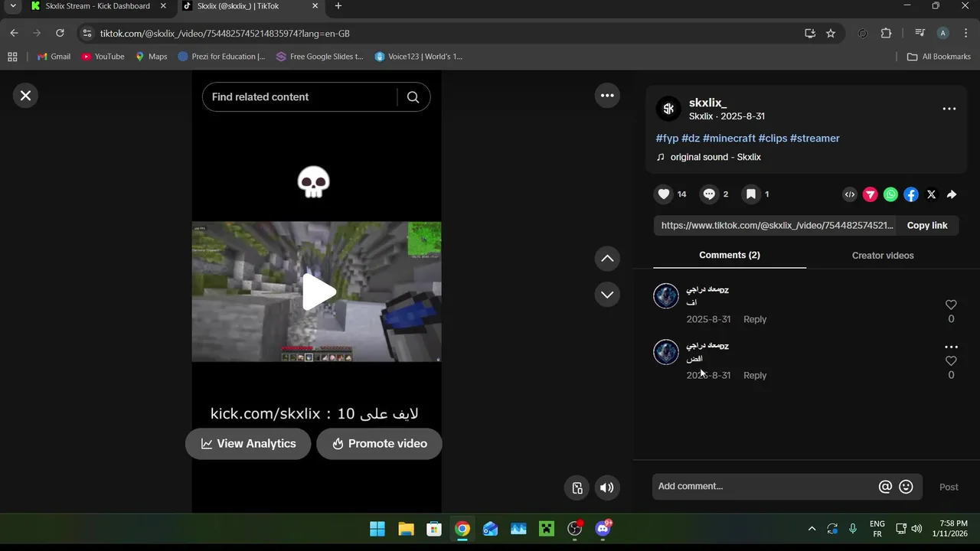The image size is (980, 551).
Task: Open more share options arrow
Action: pyautogui.click(x=952, y=194)
